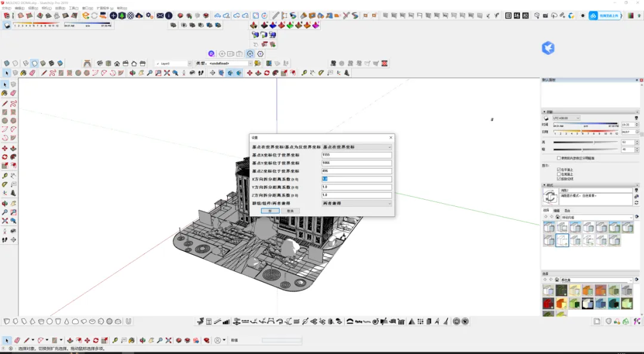
Task: Select the Line pencil tool in left toolbar
Action: tap(5, 103)
